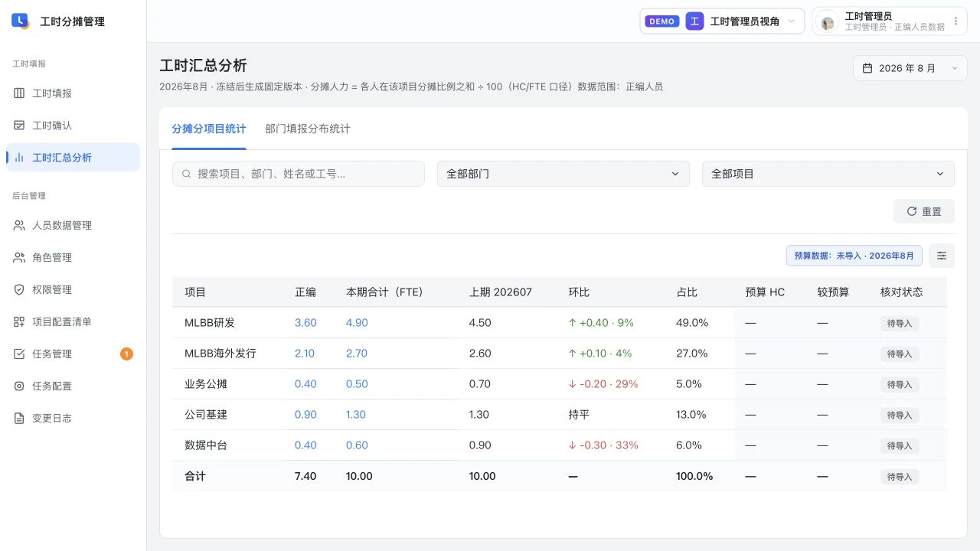Click the 任务管理 checkbox icon
980x551 pixels.
tap(19, 354)
